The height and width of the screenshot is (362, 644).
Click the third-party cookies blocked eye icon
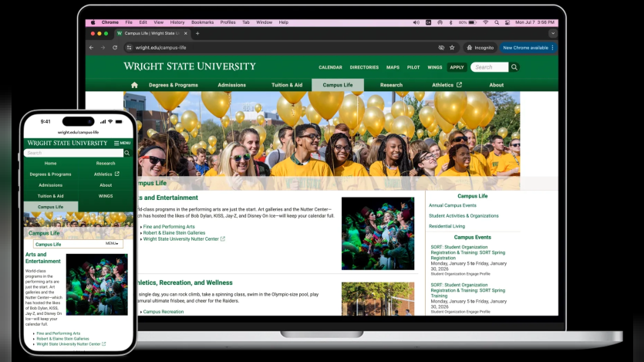click(x=441, y=48)
